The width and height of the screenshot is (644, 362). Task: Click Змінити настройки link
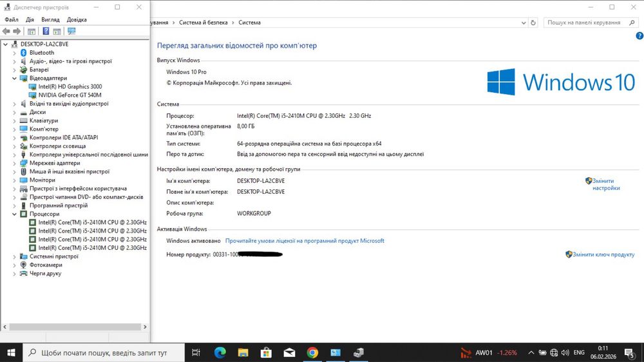point(606,184)
